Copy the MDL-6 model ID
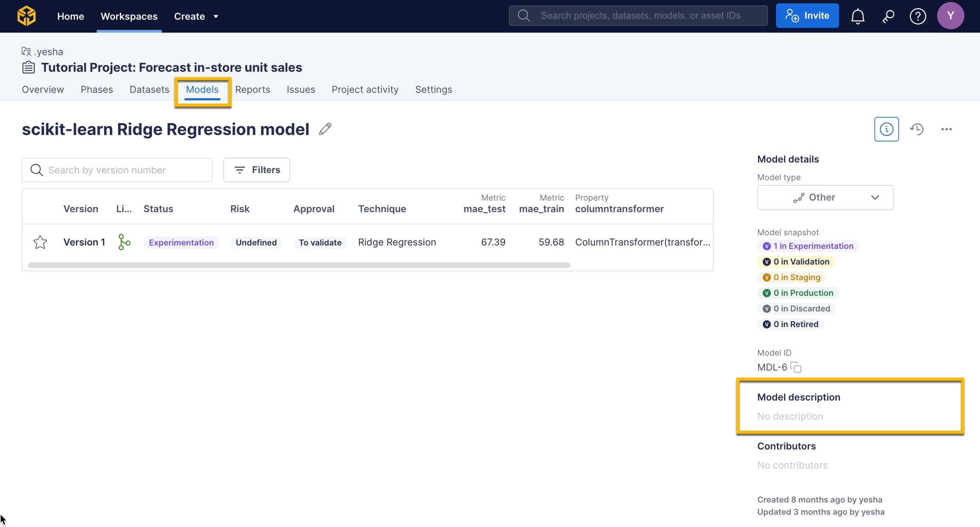 coord(795,367)
